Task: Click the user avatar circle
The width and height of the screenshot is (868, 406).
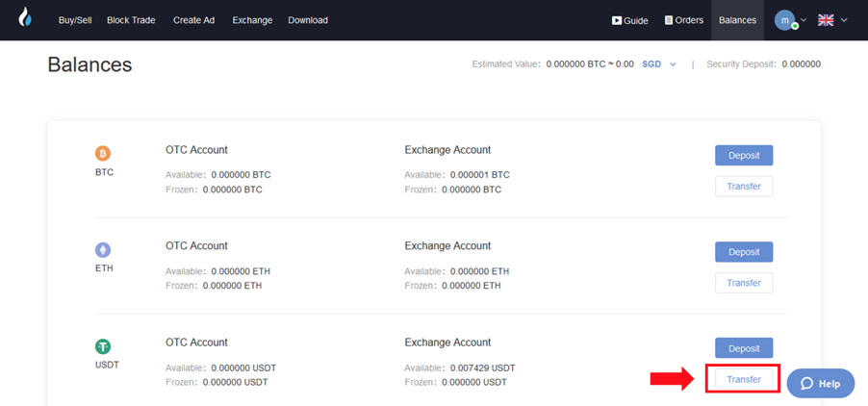Action: click(785, 20)
